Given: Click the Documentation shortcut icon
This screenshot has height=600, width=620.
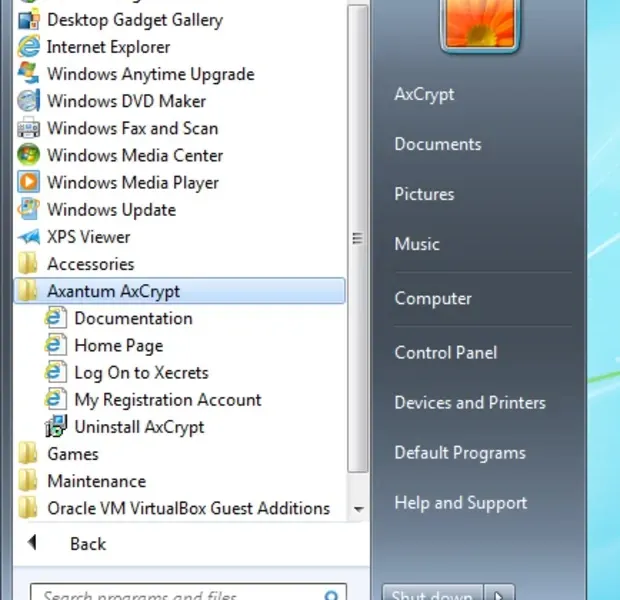Looking at the screenshot, I should (56, 318).
